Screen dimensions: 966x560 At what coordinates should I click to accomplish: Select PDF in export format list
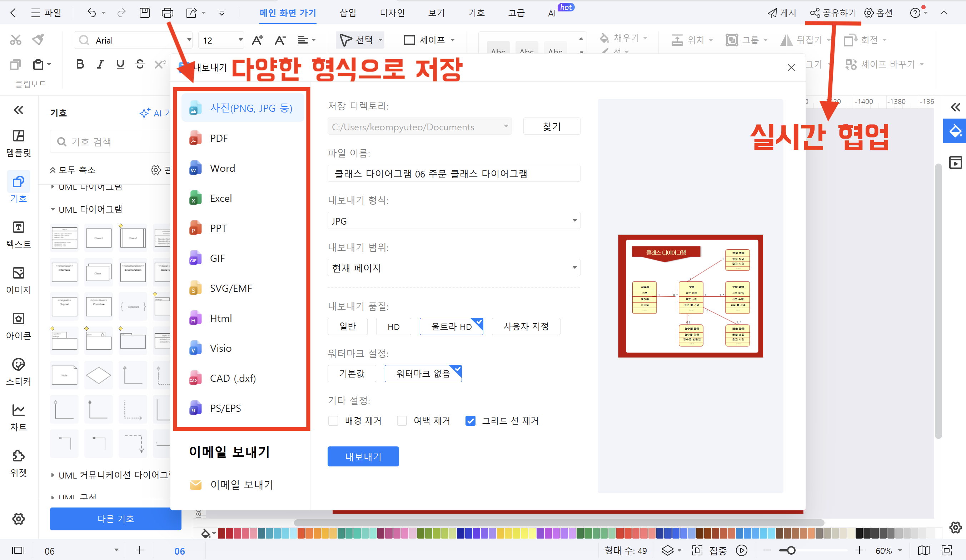[219, 138]
